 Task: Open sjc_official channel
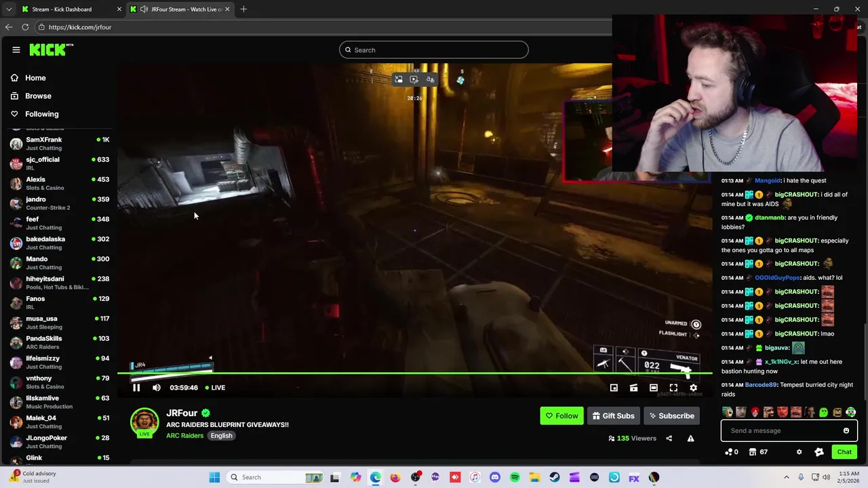[x=60, y=163]
